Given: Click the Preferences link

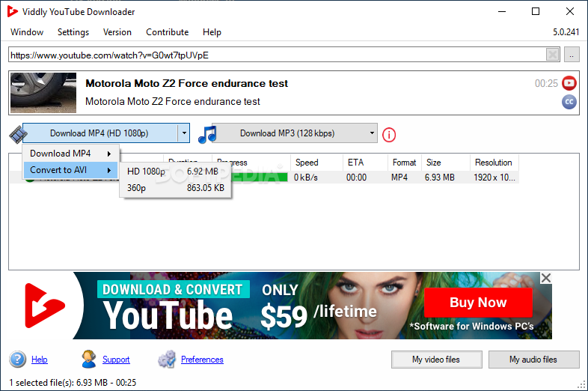Looking at the screenshot, I should click(x=202, y=360).
